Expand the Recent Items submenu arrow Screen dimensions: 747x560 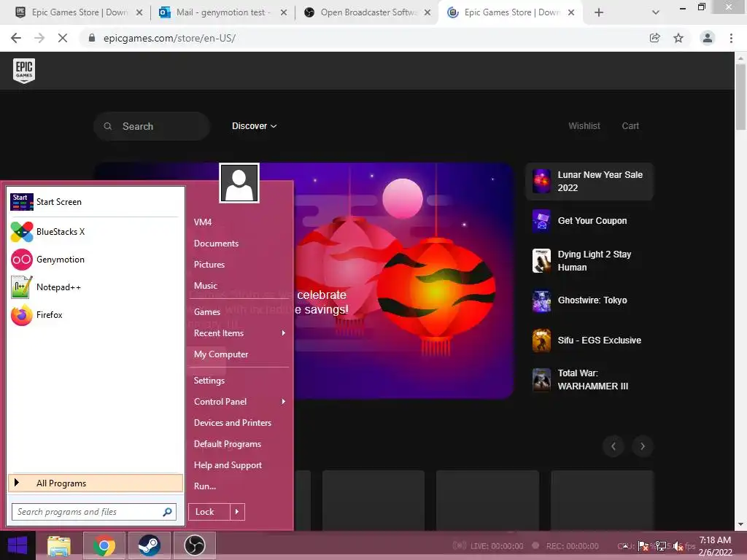[x=284, y=333]
